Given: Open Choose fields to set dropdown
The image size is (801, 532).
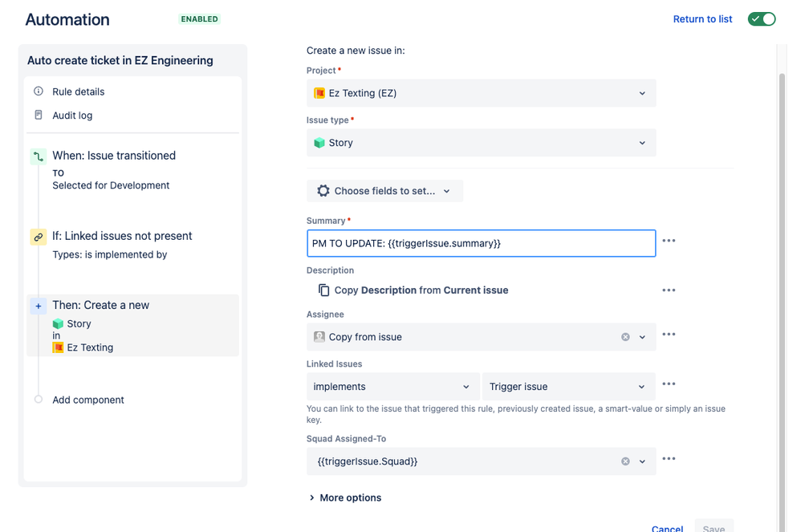Looking at the screenshot, I should (x=384, y=191).
